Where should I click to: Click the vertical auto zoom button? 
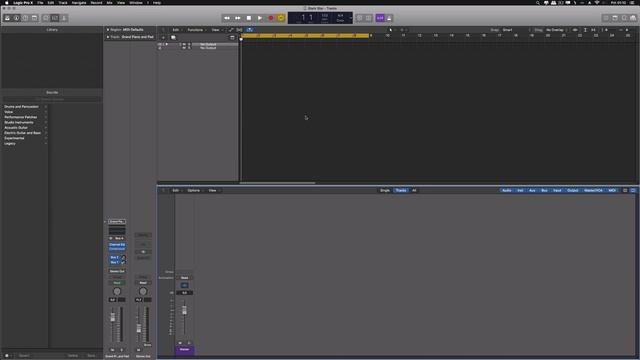(x=585, y=30)
